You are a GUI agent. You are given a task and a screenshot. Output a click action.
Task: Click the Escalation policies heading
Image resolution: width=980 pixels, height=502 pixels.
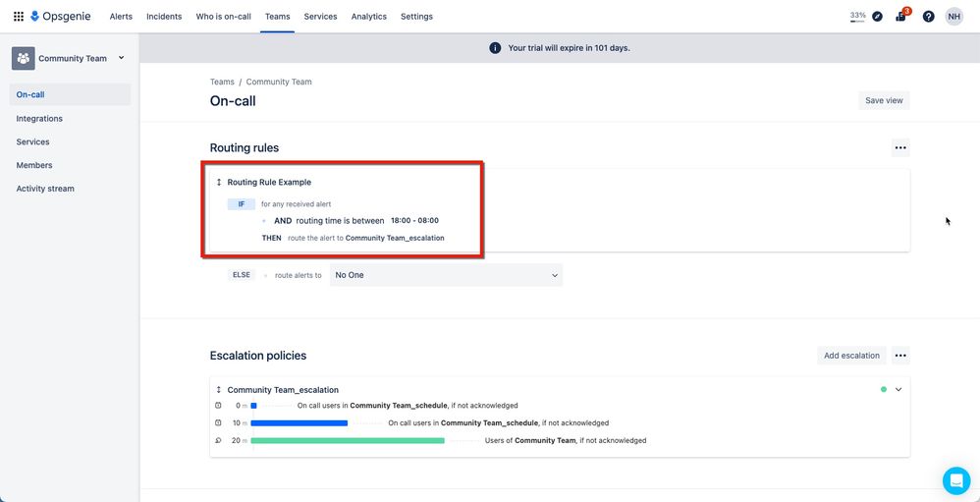tap(258, 356)
